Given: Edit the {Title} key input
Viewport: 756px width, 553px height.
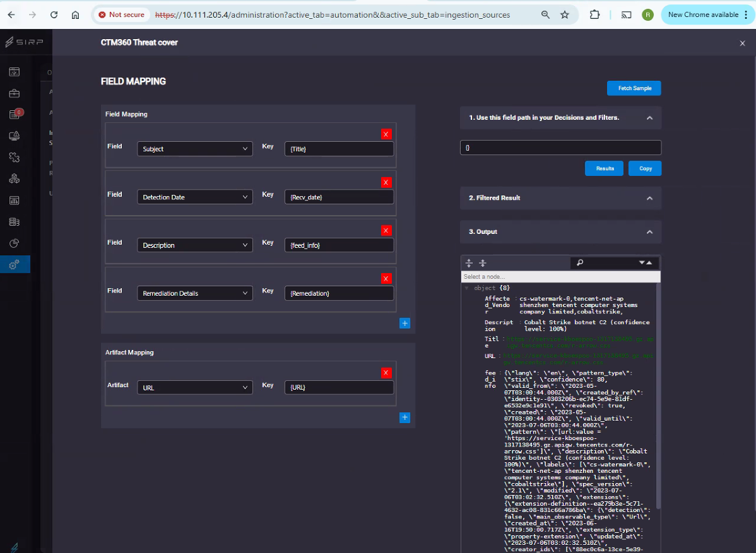Looking at the screenshot, I should click(339, 149).
